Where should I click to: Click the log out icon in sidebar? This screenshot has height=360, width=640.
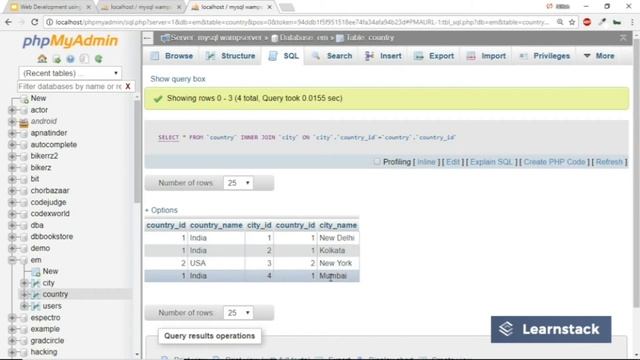click(57, 59)
